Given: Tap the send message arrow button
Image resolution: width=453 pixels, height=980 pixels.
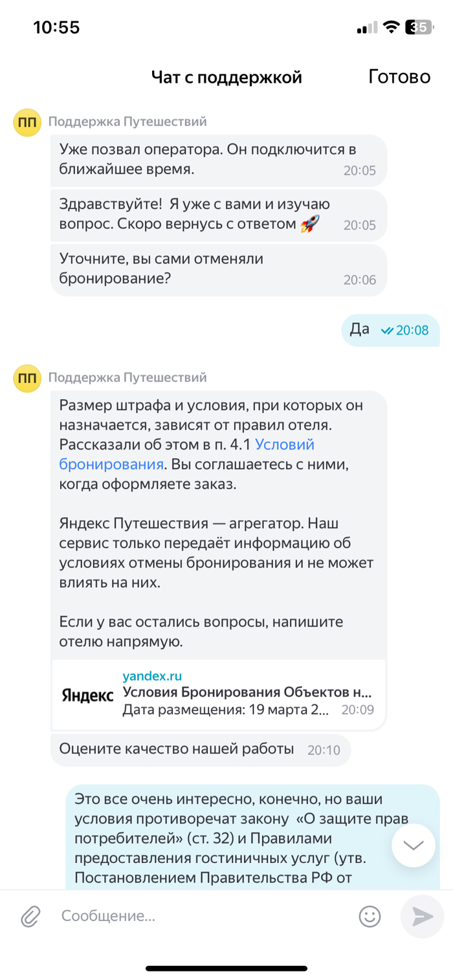Looking at the screenshot, I should [x=422, y=917].
